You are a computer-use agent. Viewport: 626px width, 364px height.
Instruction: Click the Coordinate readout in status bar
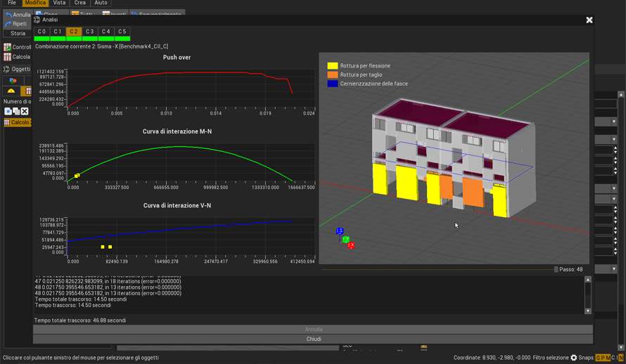492,358
